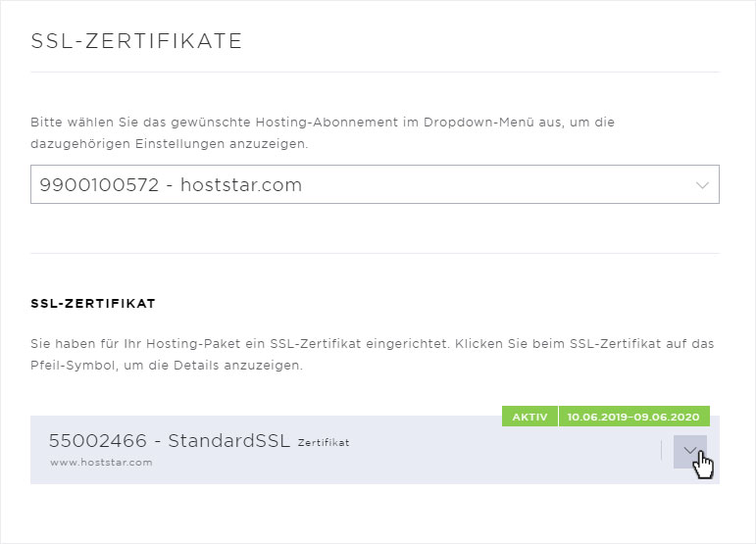Click the SSL-ZERTIFIKATE page heading
Screen dimensions: 756x544
(x=136, y=41)
